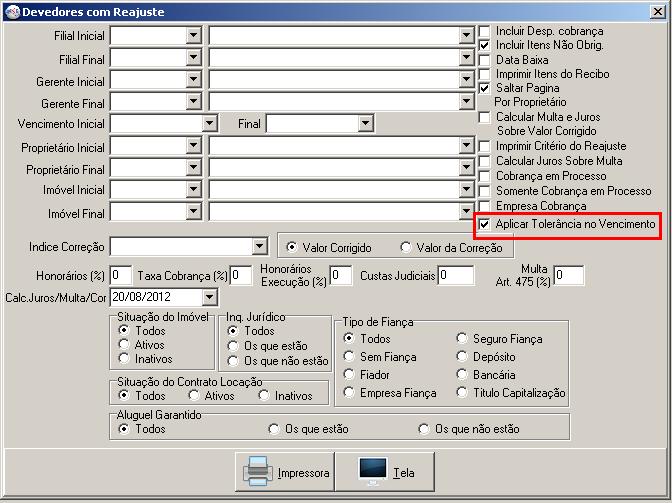The image size is (672, 503).
Task: Select Ativos under Situação do Imóvel
Action: coord(124,345)
